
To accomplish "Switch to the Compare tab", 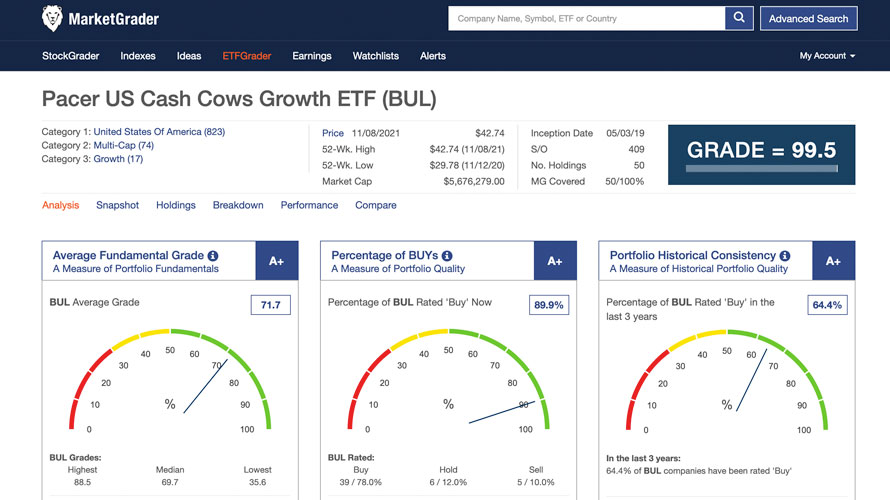I will 376,205.
